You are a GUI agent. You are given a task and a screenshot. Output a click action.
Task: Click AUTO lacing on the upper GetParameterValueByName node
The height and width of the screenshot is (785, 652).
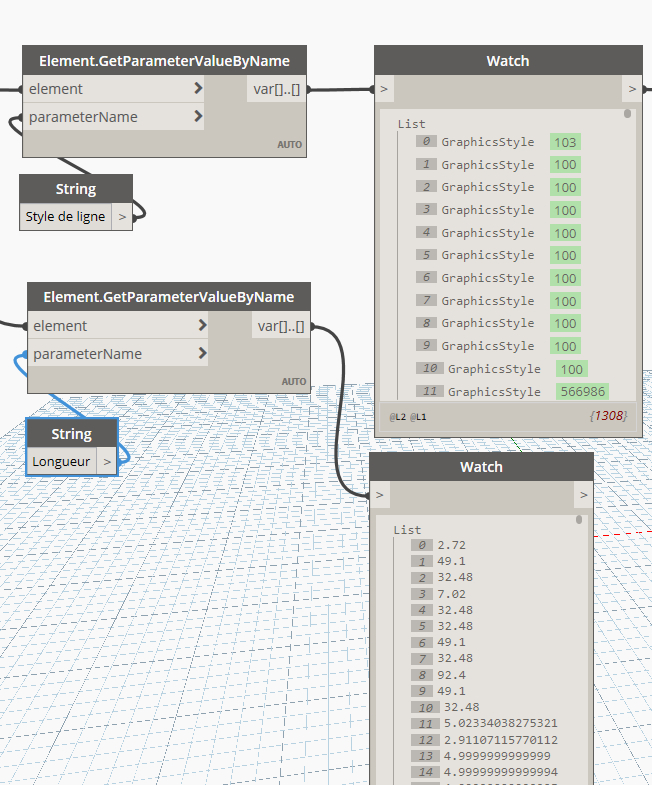[289, 145]
